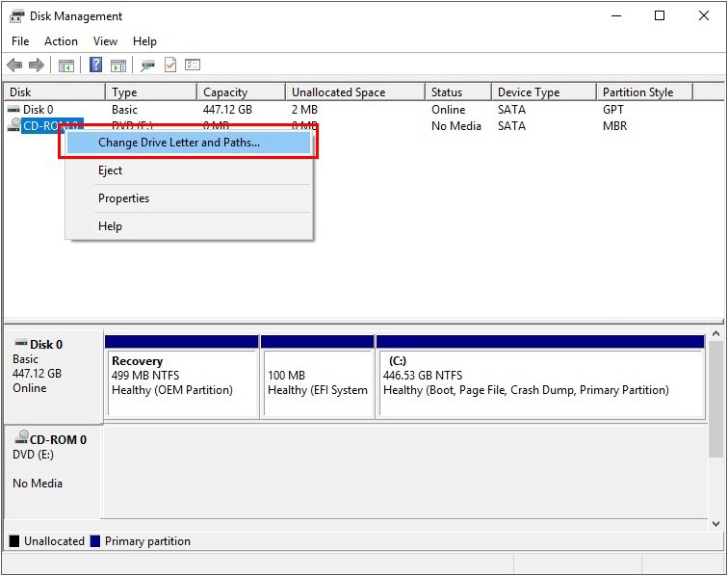The height and width of the screenshot is (576, 728).
Task: Choose Help in the context menu
Action: click(x=111, y=226)
